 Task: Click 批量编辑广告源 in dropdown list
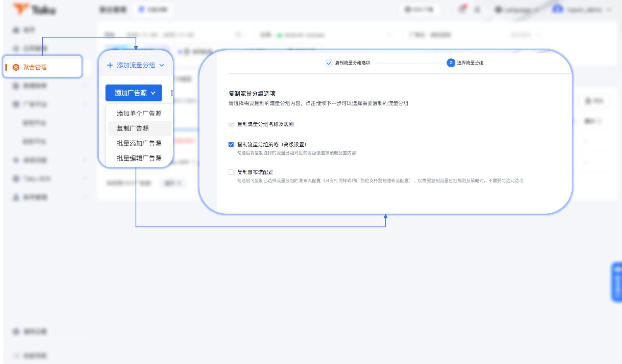(x=139, y=158)
